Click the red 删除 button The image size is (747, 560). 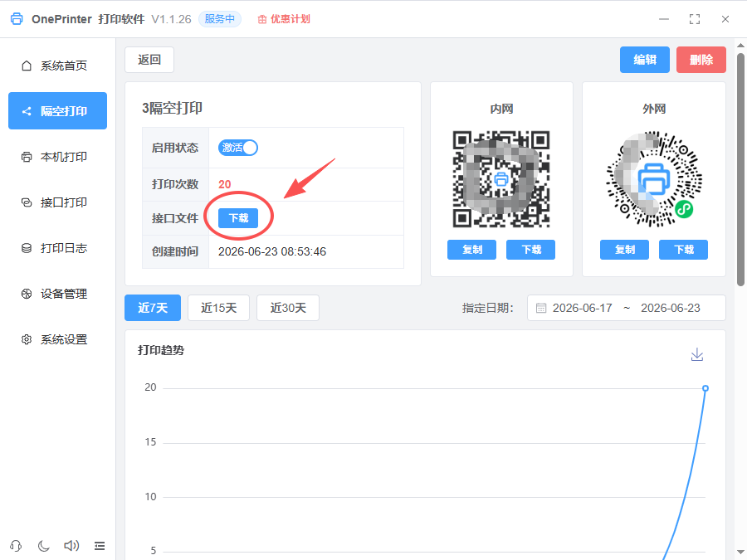pos(701,60)
